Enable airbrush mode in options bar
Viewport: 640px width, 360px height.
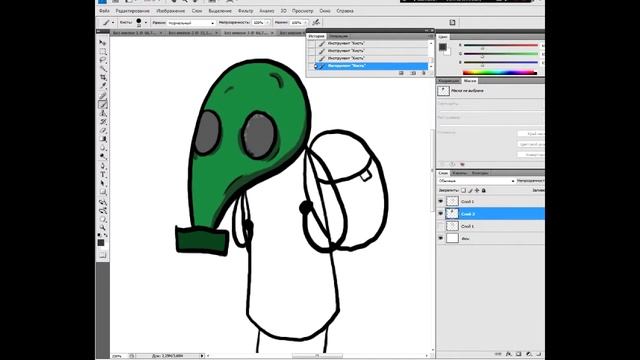pos(316,22)
